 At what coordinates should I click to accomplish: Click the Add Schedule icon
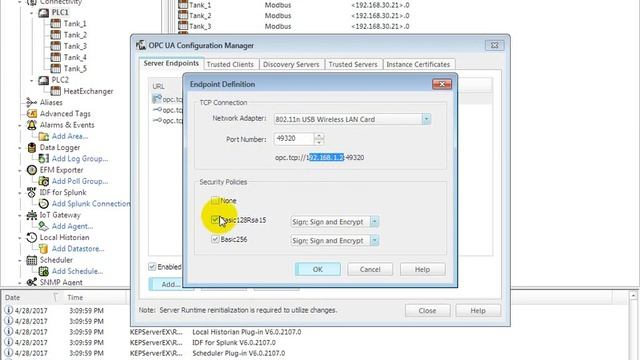pos(44,271)
